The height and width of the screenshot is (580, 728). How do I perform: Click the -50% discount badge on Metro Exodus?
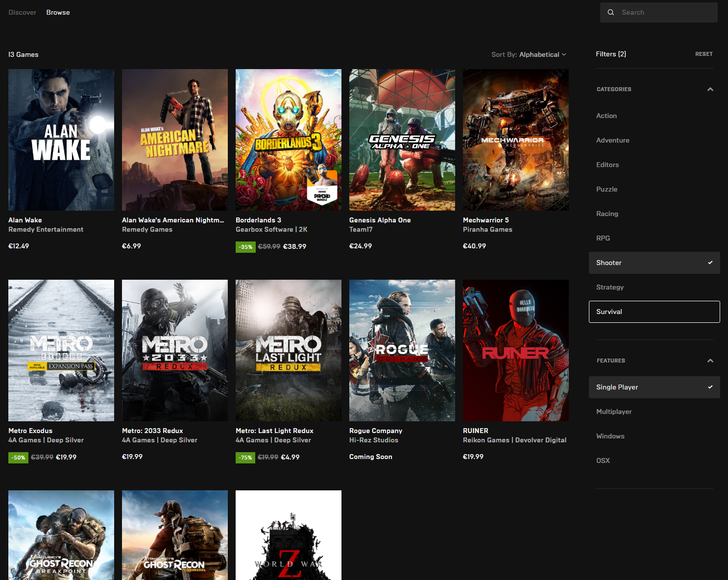(x=18, y=458)
